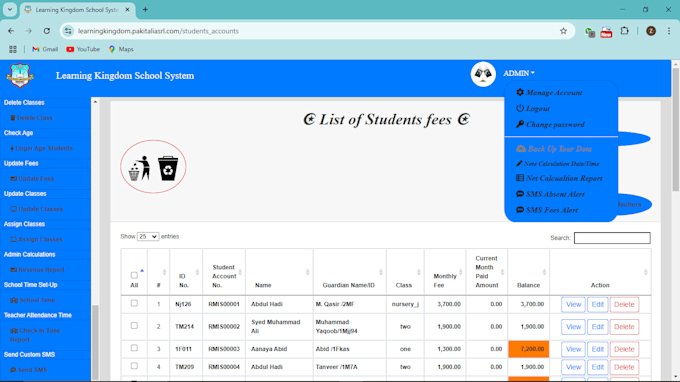Viewport: 680px width, 382px height.
Task: Open the Maps bookmark
Action: pyautogui.click(x=121, y=49)
